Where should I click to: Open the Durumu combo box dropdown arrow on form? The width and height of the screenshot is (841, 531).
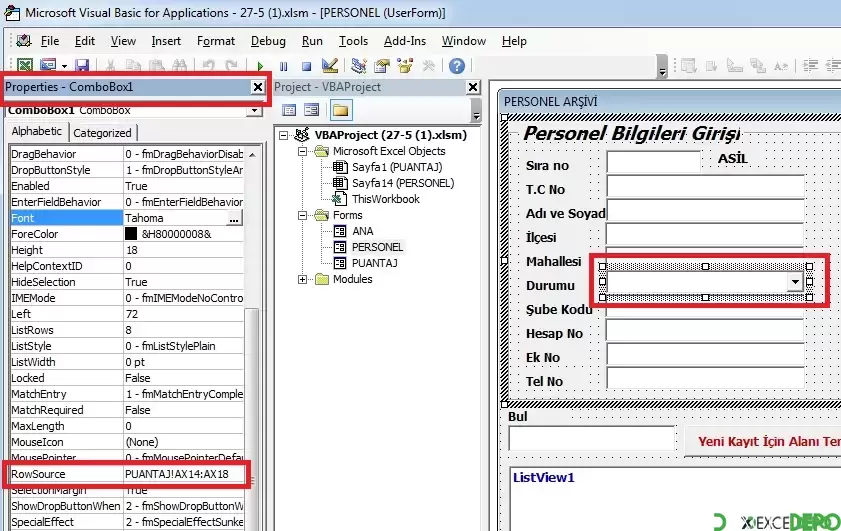(795, 282)
